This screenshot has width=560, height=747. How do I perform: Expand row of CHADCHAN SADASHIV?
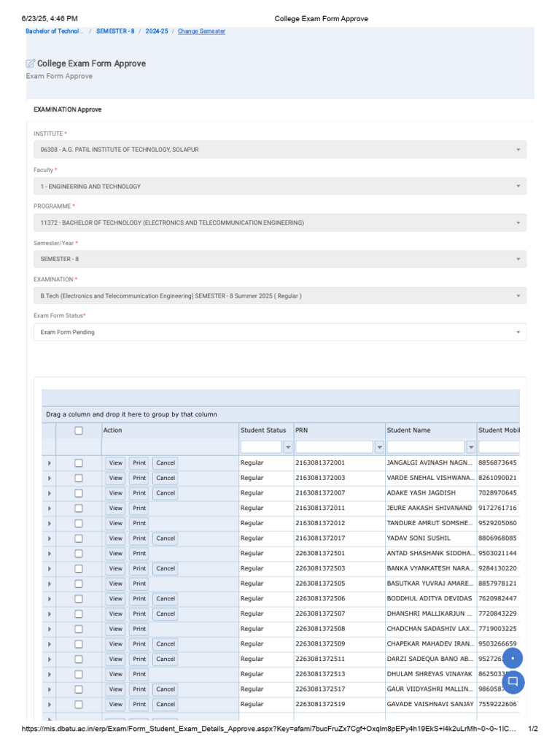click(x=49, y=630)
